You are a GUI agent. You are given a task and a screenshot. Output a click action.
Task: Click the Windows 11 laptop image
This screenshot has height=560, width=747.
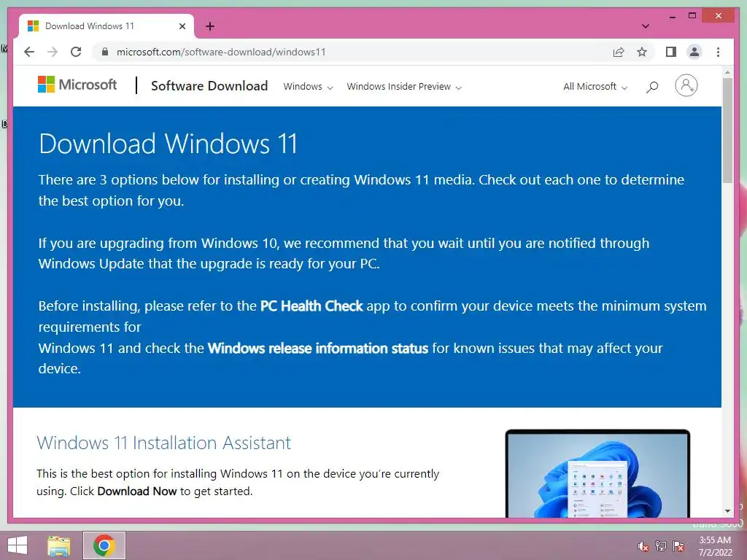tap(597, 473)
